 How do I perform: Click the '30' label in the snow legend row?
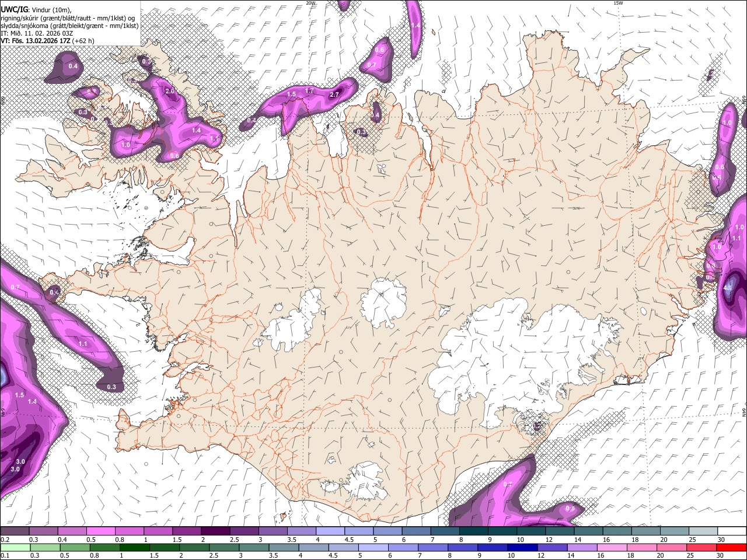[x=721, y=540]
